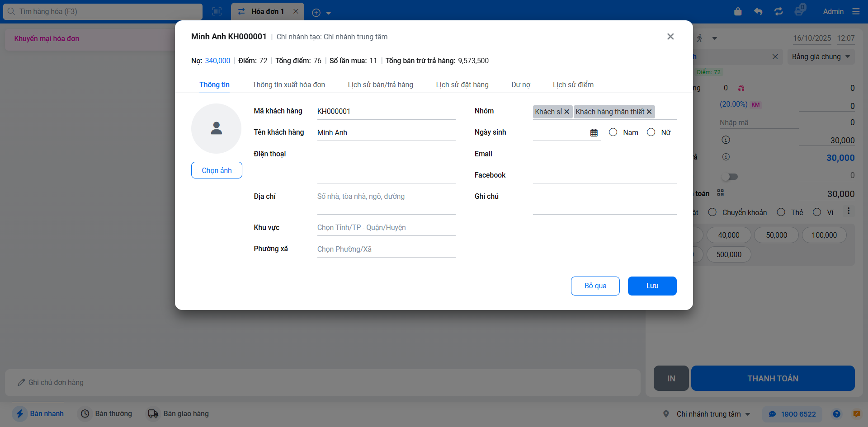This screenshot has width=868, height=427.
Task: Click the Nhập mã coupon field
Action: 759,122
